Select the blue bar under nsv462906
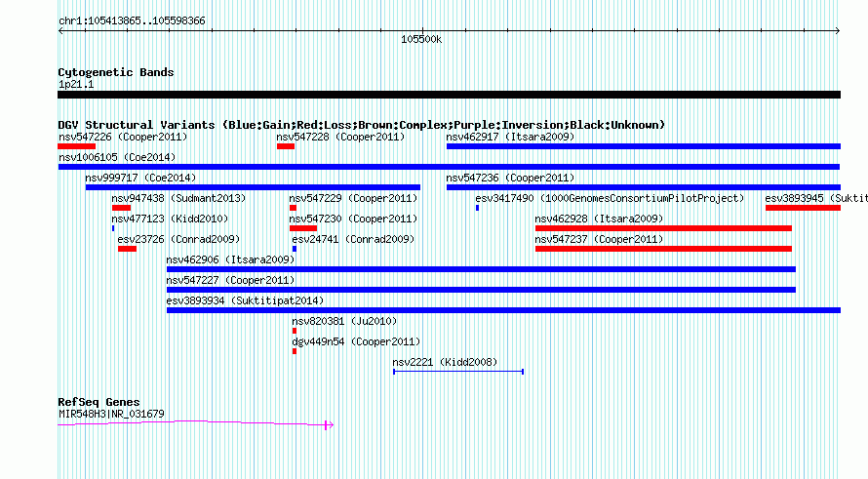This screenshot has height=479, width=868. pyautogui.click(x=481, y=269)
